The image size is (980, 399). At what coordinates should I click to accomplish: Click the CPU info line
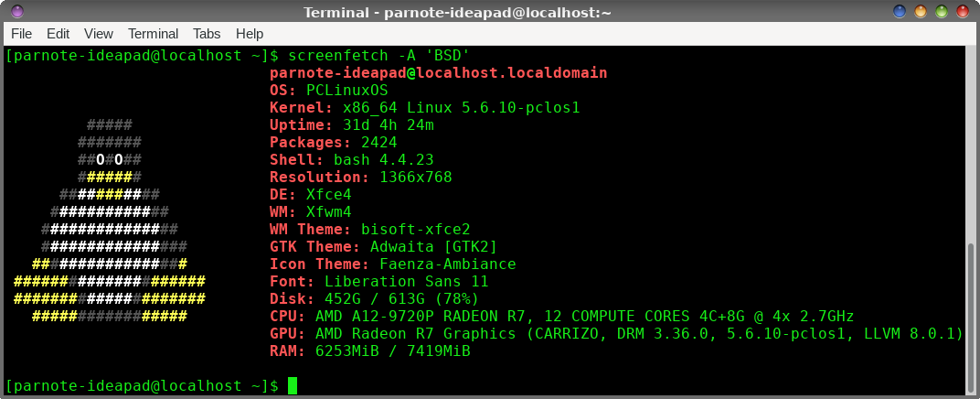pos(562,316)
